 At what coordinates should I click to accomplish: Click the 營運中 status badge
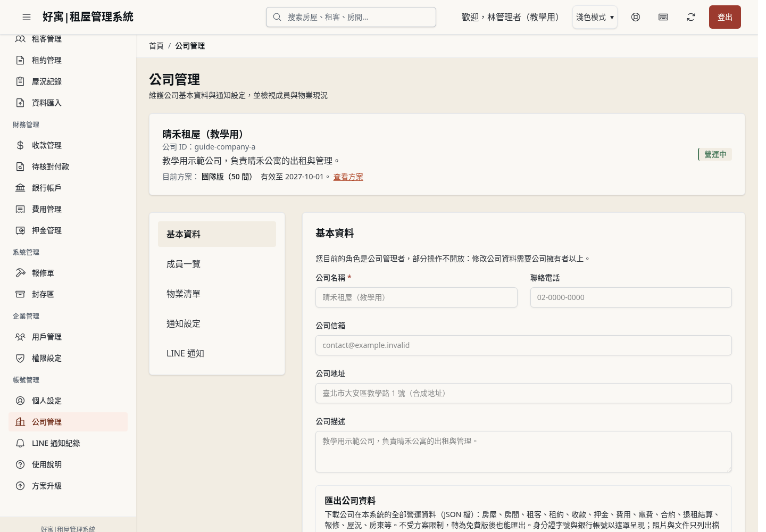click(x=715, y=154)
